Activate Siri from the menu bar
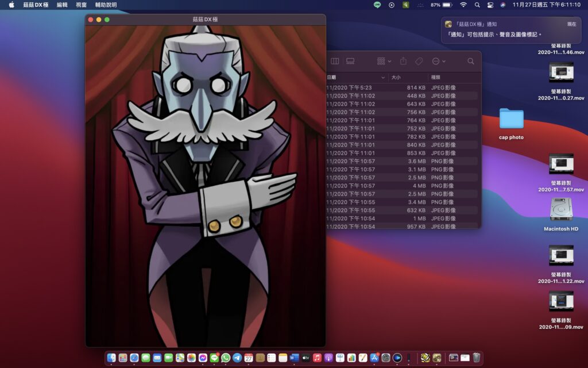The height and width of the screenshot is (368, 588). point(503,5)
